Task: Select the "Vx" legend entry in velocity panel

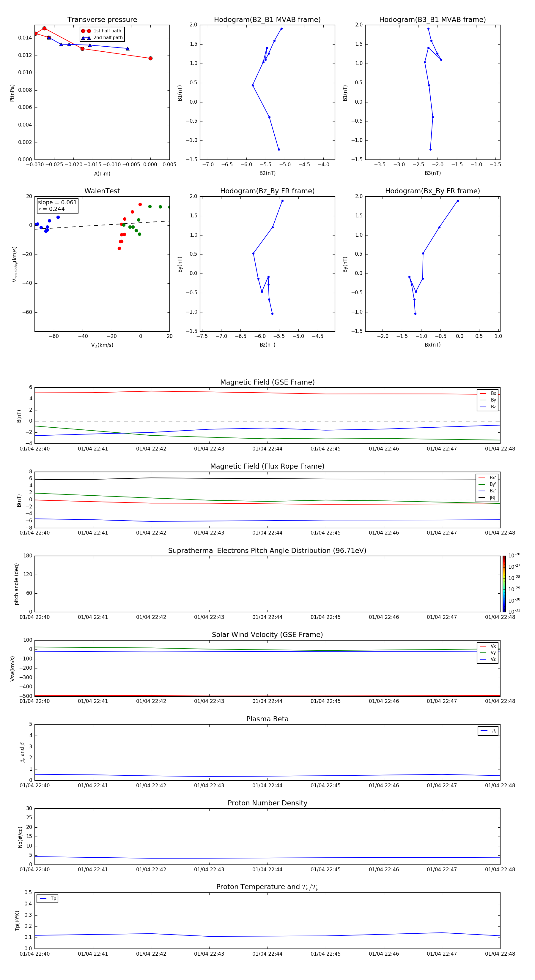Action: pyautogui.click(x=488, y=647)
